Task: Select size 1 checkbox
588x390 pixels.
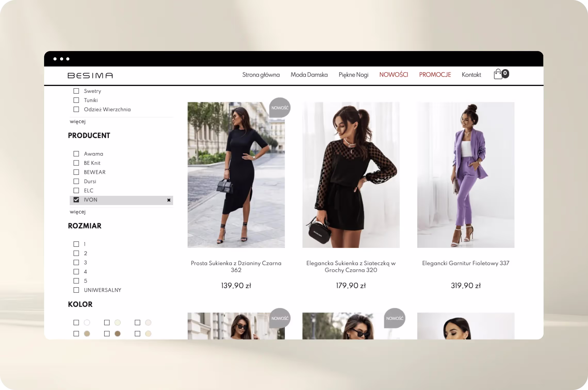Action: click(76, 244)
